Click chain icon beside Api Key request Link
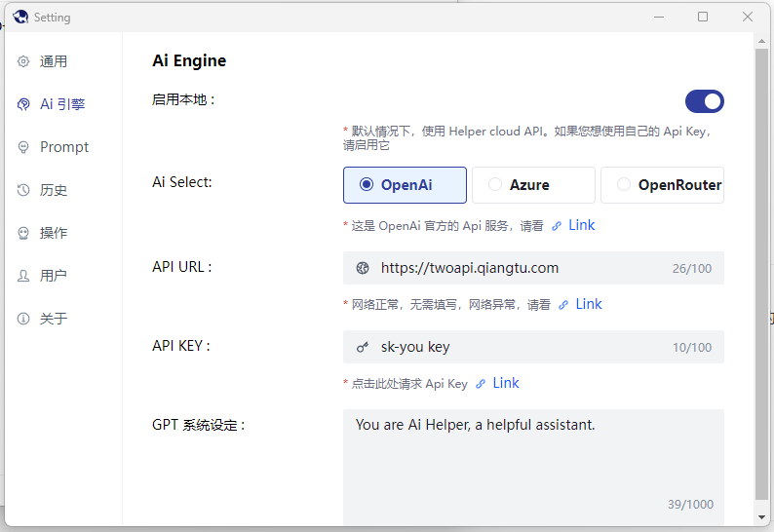774x532 pixels. (481, 384)
